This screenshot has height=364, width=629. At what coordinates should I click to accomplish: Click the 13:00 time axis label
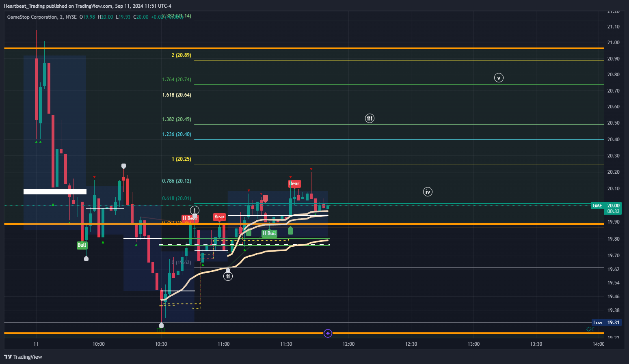(473, 344)
